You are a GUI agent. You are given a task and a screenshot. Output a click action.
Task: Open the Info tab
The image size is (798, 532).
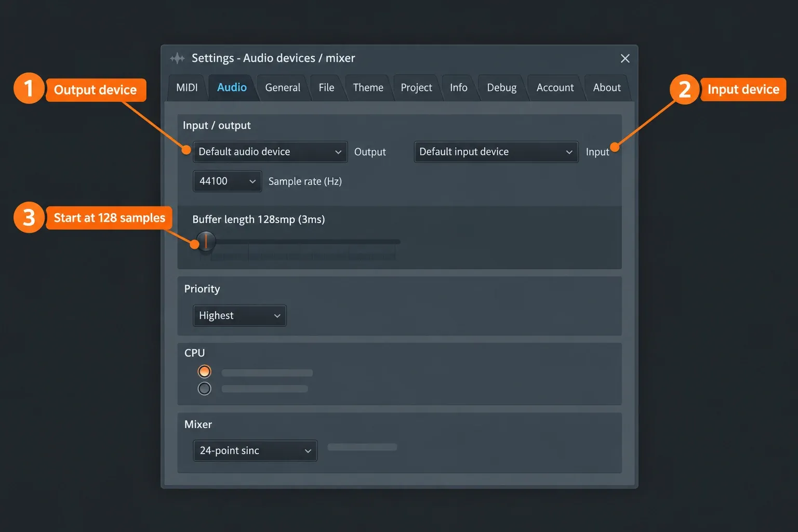coord(458,88)
